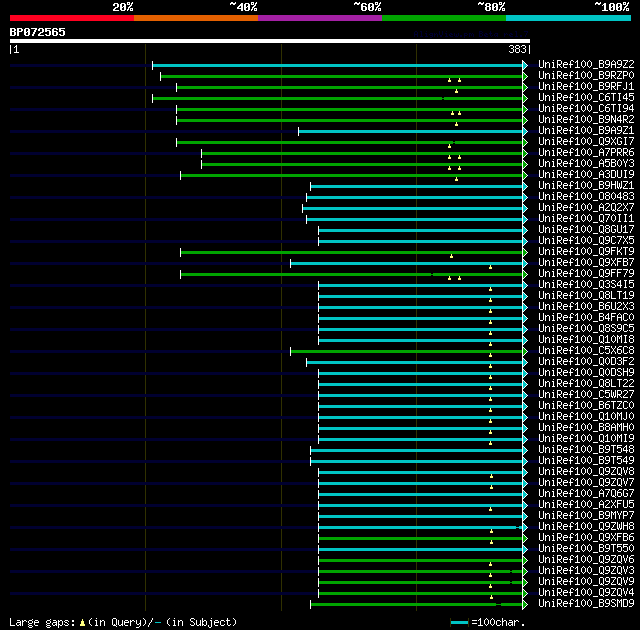The height and width of the screenshot is (630, 640).
Task: Click the green ~80% legend segment
Action: 444,18
